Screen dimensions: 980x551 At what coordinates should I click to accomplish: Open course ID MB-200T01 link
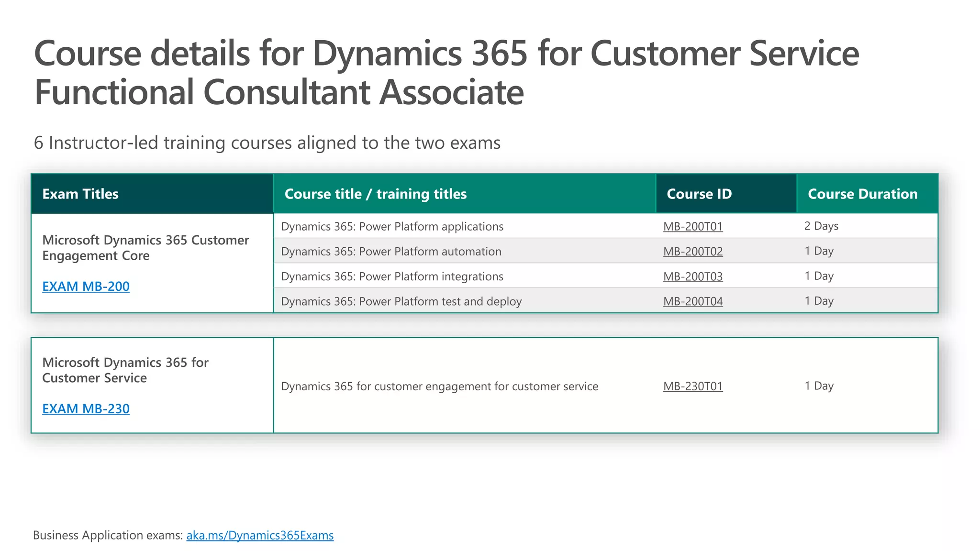(x=693, y=226)
